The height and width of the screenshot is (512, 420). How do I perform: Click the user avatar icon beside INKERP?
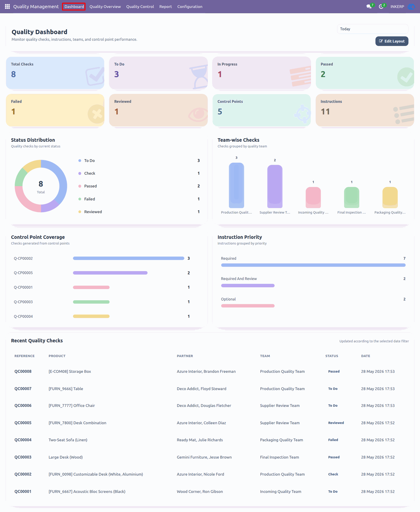(411, 6)
